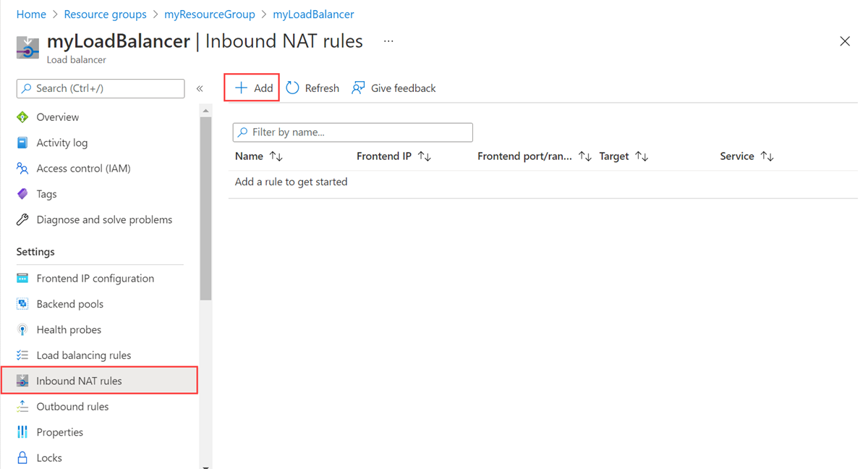Screen dimensions: 868x469
Task: Follow the myResourceGroup breadcrumb link
Action: 210,14
